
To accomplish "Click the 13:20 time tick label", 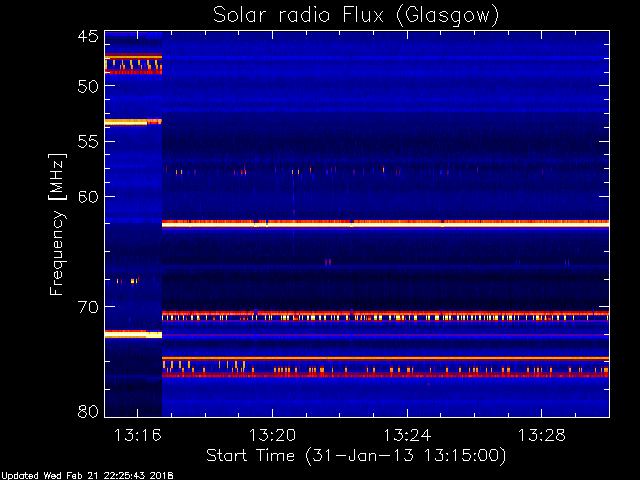I will tap(272, 436).
